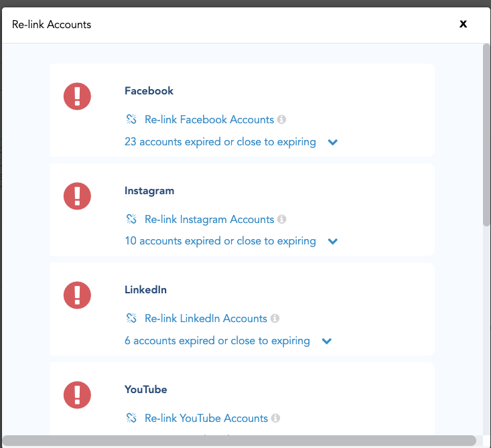Screen dimensions: 491x448
Task: Click the Facebook red alert warning icon
Action: coord(77,96)
